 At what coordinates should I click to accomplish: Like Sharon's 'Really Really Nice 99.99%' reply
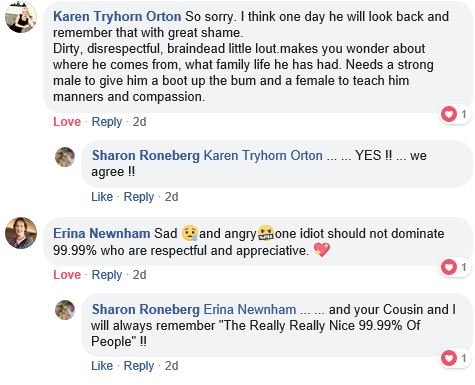tap(102, 366)
